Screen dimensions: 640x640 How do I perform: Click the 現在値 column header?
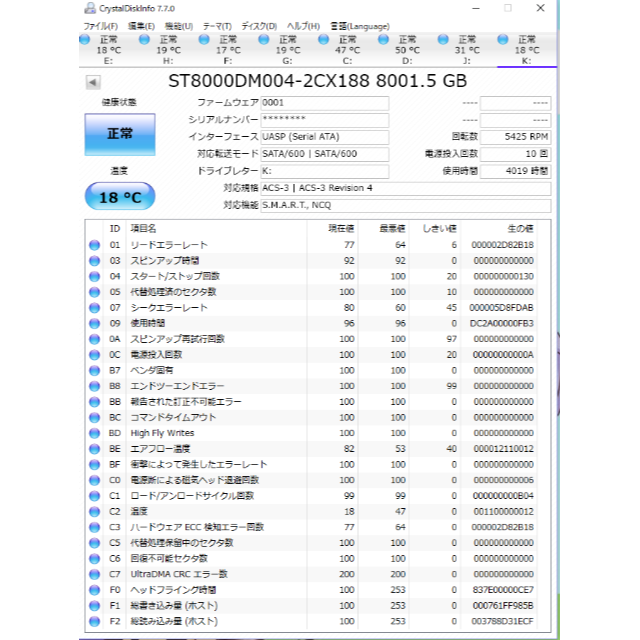click(341, 229)
